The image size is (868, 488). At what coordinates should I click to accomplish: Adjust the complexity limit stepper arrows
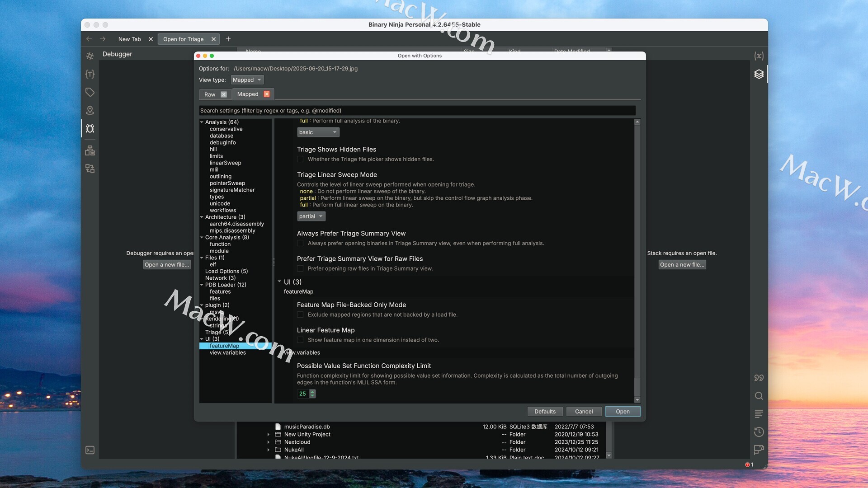click(x=312, y=394)
